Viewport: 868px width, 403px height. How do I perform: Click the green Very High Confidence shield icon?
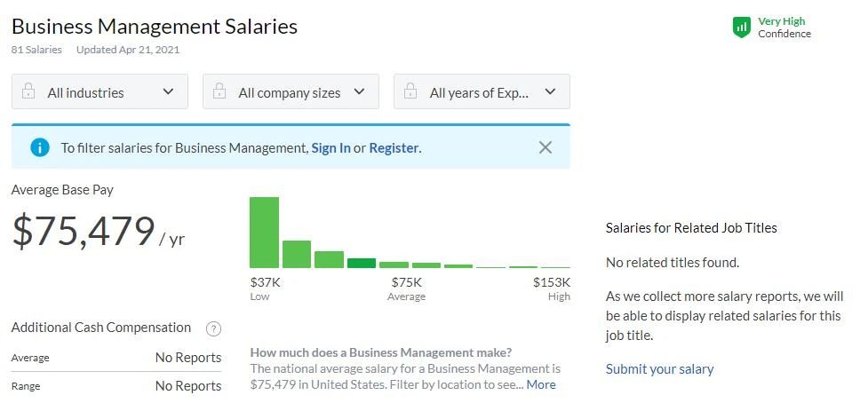(x=741, y=28)
